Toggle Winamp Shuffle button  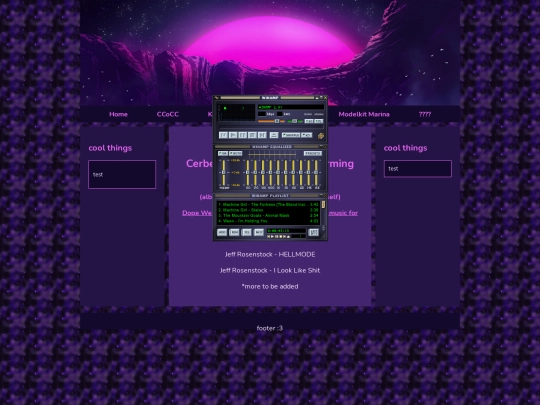point(291,135)
